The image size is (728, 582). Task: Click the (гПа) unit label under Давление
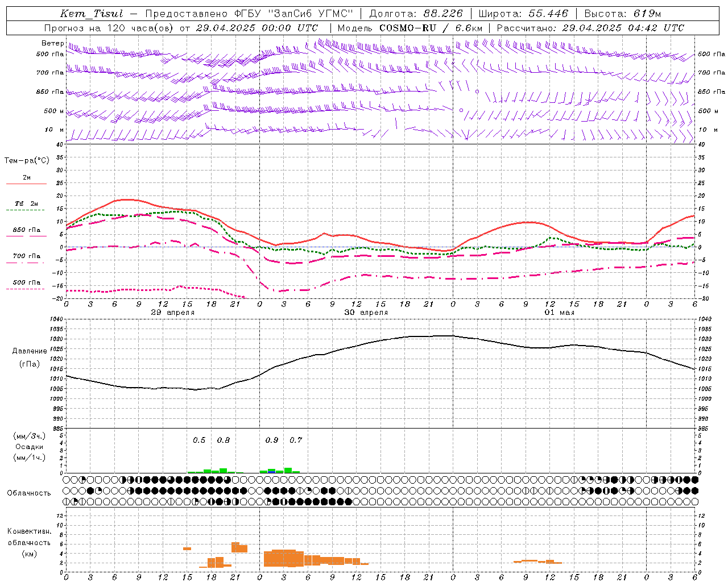click(x=30, y=364)
